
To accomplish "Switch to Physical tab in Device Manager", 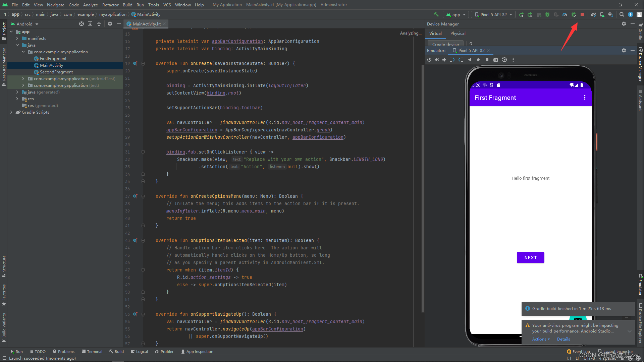I will pos(458,33).
